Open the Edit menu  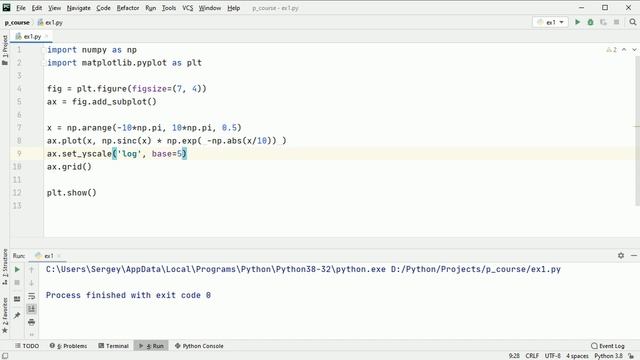coord(37,8)
